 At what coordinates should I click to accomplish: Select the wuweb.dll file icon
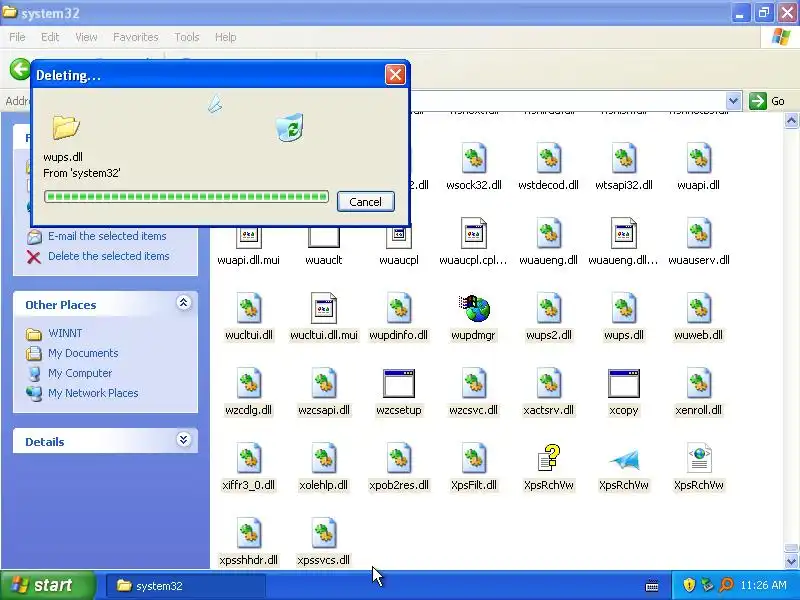pos(698,308)
